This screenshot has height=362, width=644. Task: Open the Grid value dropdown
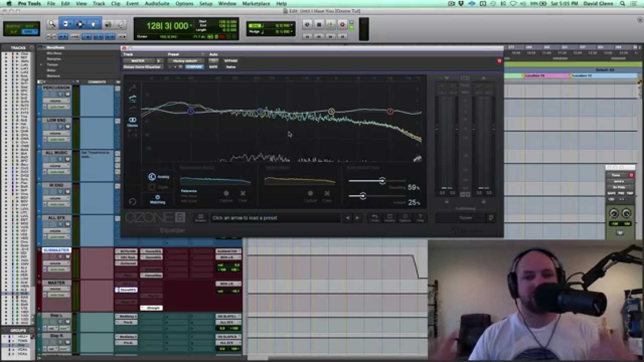(x=292, y=26)
